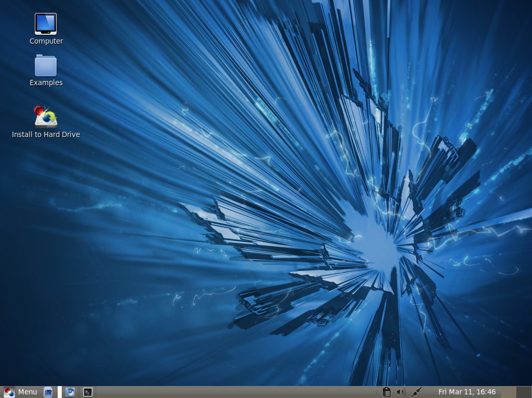
Task: Open the terminal launcher in the panel
Action: pos(88,392)
